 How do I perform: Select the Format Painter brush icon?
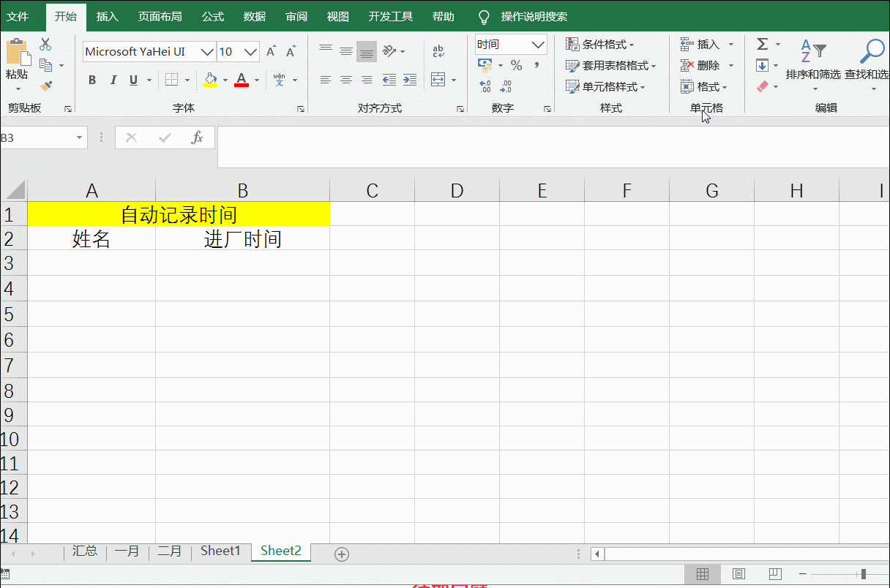(x=46, y=86)
